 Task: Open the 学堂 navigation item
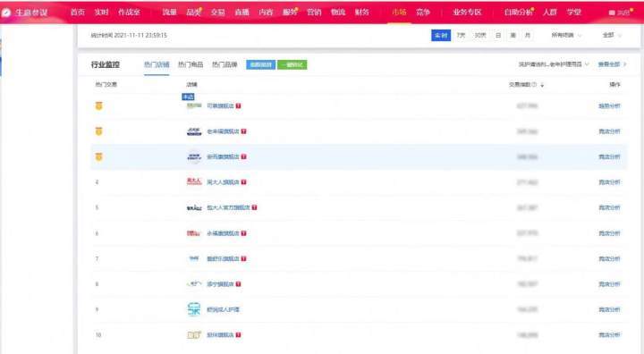(573, 13)
